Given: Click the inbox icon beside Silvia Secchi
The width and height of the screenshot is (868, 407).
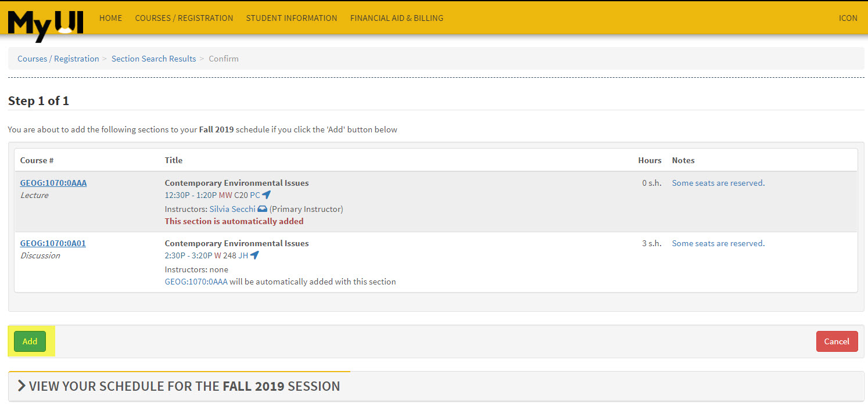Looking at the screenshot, I should [x=262, y=209].
